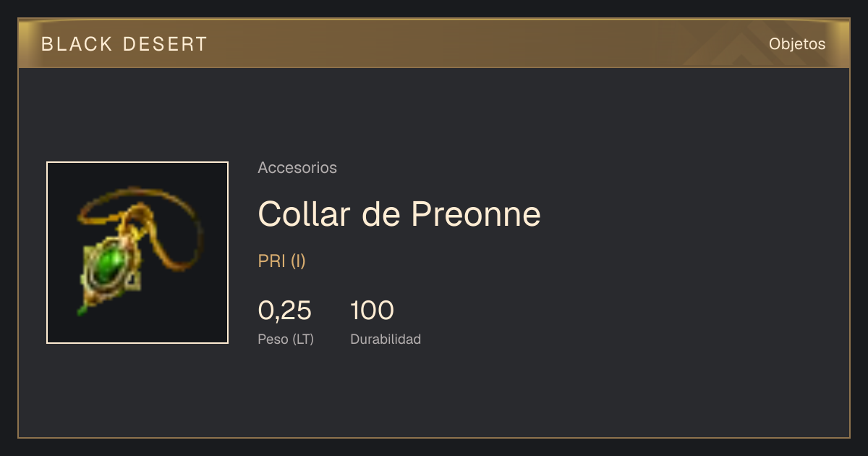This screenshot has height=456, width=868.
Task: Click the Preonne necklace item icon
Action: coord(137,253)
